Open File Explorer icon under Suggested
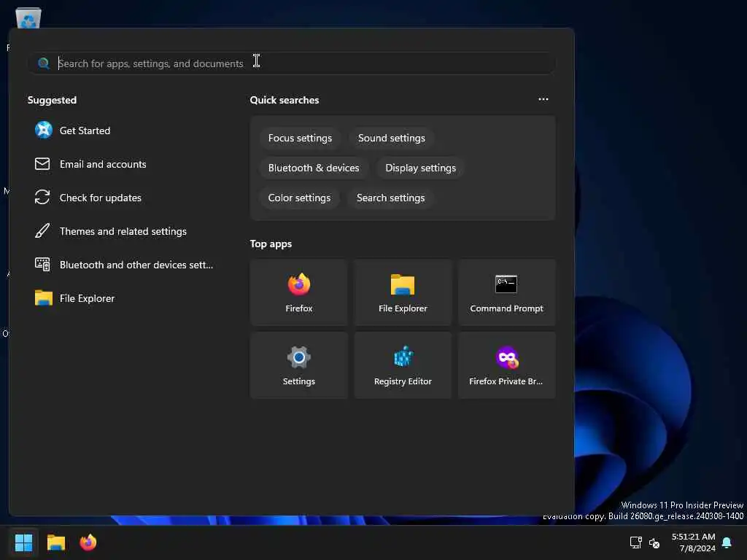This screenshot has height=560, width=747. [x=43, y=298]
